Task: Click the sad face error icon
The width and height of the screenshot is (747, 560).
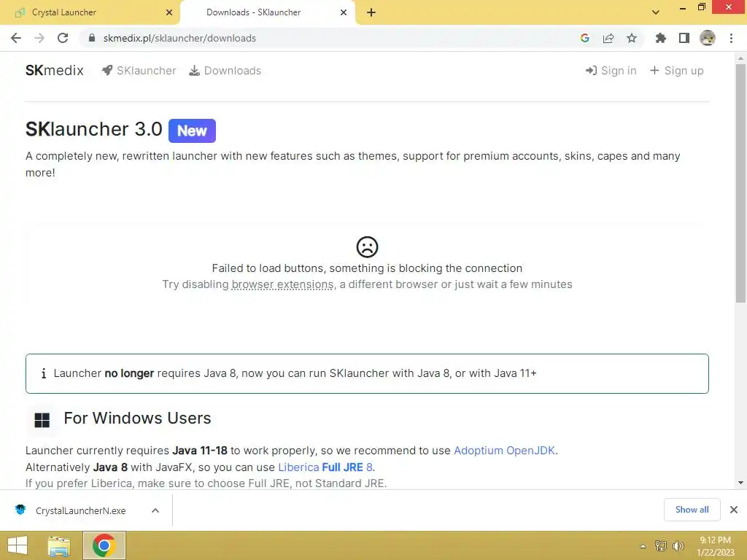Action: click(x=368, y=246)
